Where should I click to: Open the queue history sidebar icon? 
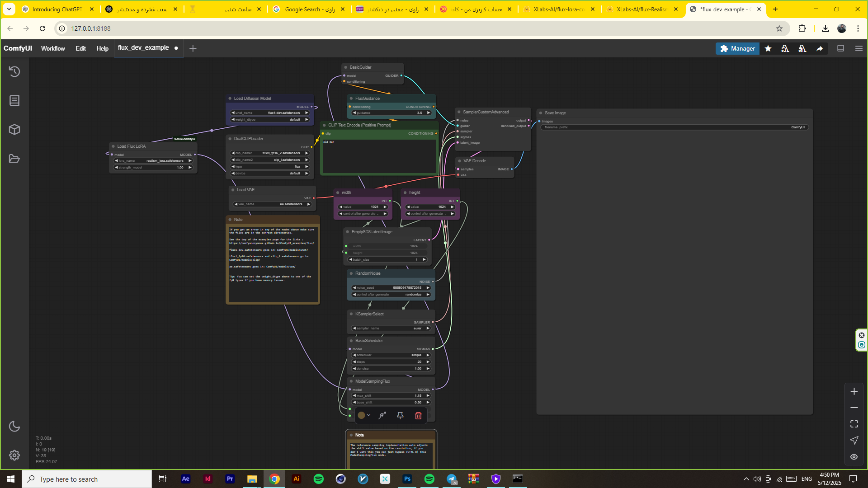pos(14,71)
